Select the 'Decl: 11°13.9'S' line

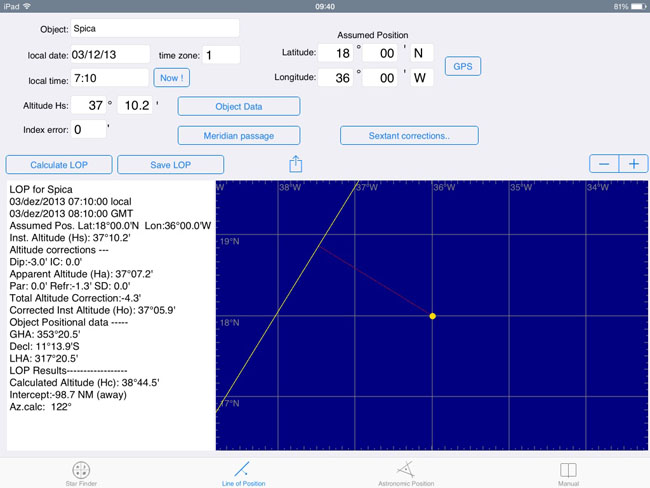point(44,346)
